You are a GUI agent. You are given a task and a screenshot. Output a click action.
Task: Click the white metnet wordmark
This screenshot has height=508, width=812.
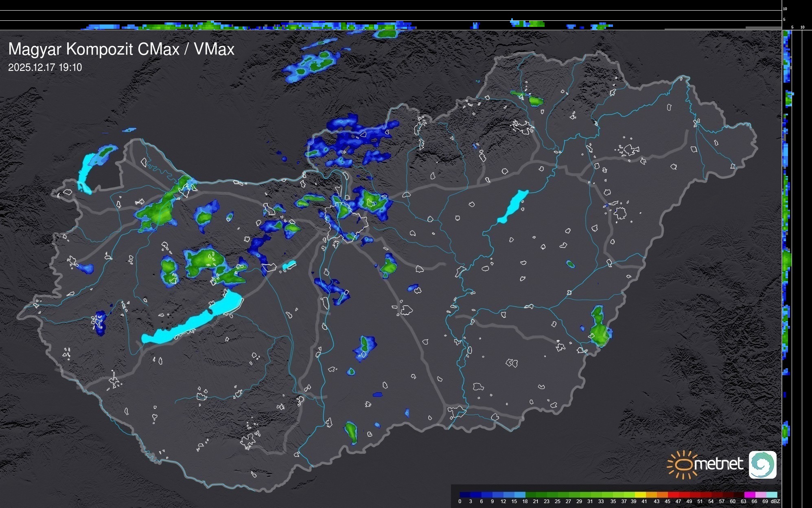[718, 464]
